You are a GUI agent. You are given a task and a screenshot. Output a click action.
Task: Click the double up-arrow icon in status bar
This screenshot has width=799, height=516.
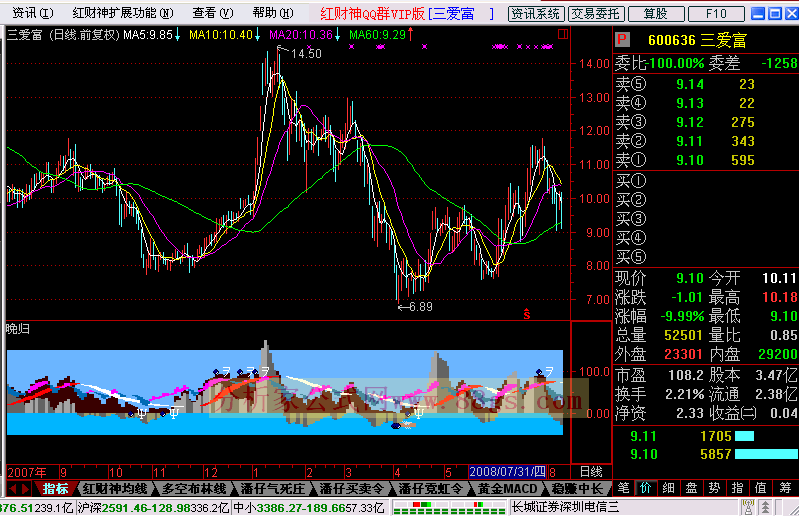click(x=765, y=507)
